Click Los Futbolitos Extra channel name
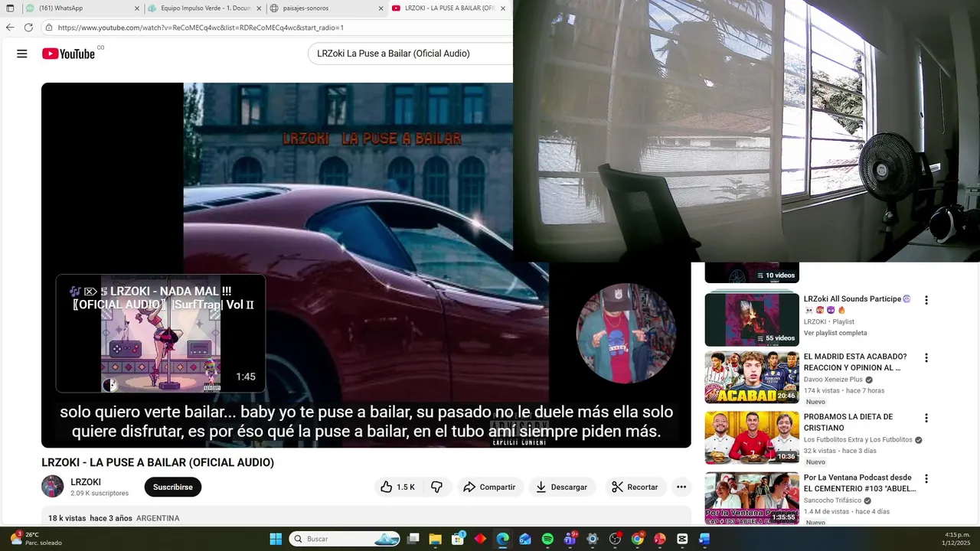The width and height of the screenshot is (980, 551). coord(857,440)
